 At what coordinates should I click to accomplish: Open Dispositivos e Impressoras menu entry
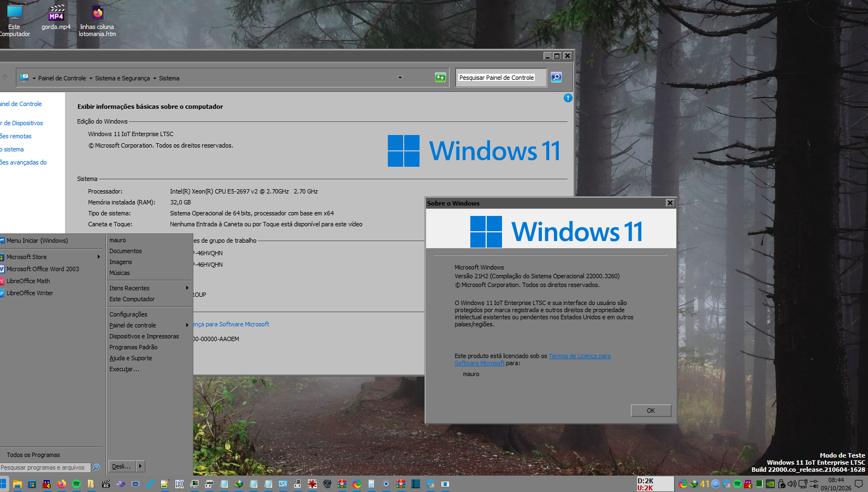pos(144,336)
